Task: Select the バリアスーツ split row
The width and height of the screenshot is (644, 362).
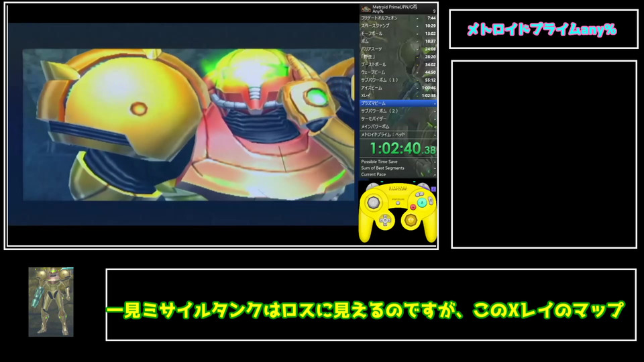Action: tap(398, 49)
